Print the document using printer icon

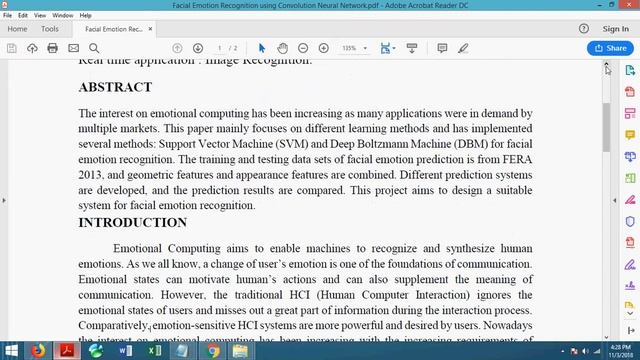coord(53,48)
